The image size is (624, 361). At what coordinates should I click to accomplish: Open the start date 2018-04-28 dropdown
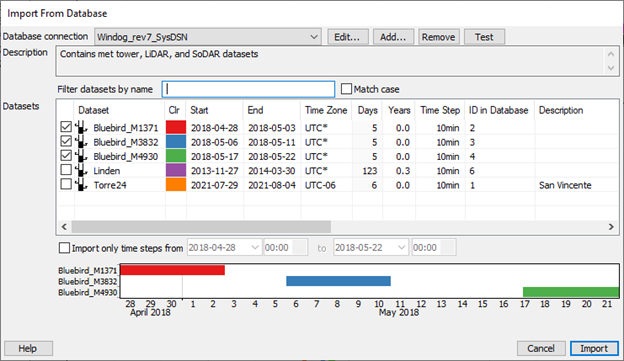click(255, 248)
